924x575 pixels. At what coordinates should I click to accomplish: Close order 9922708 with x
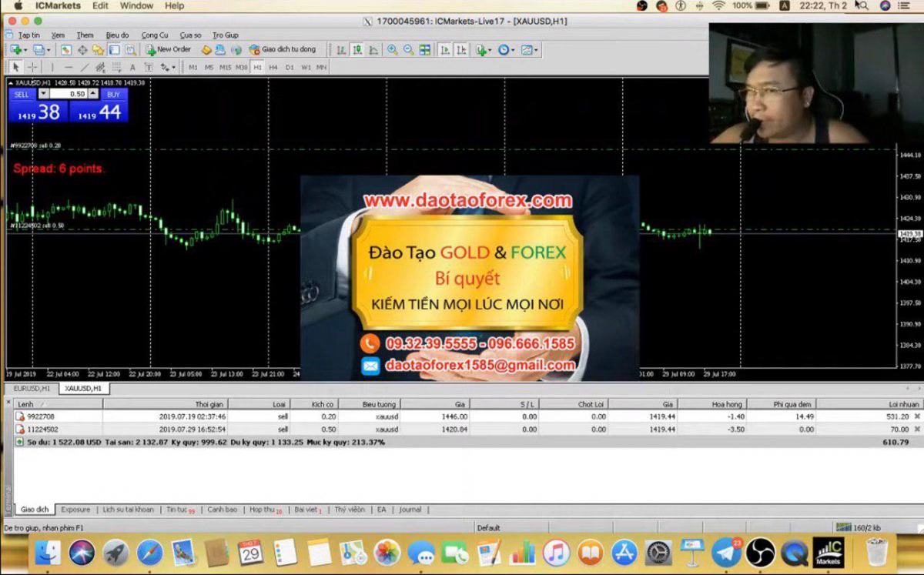[916, 416]
